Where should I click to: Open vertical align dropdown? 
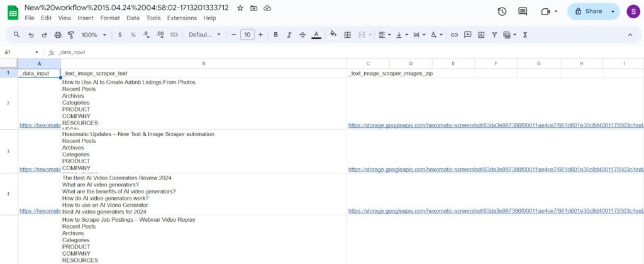(402, 35)
